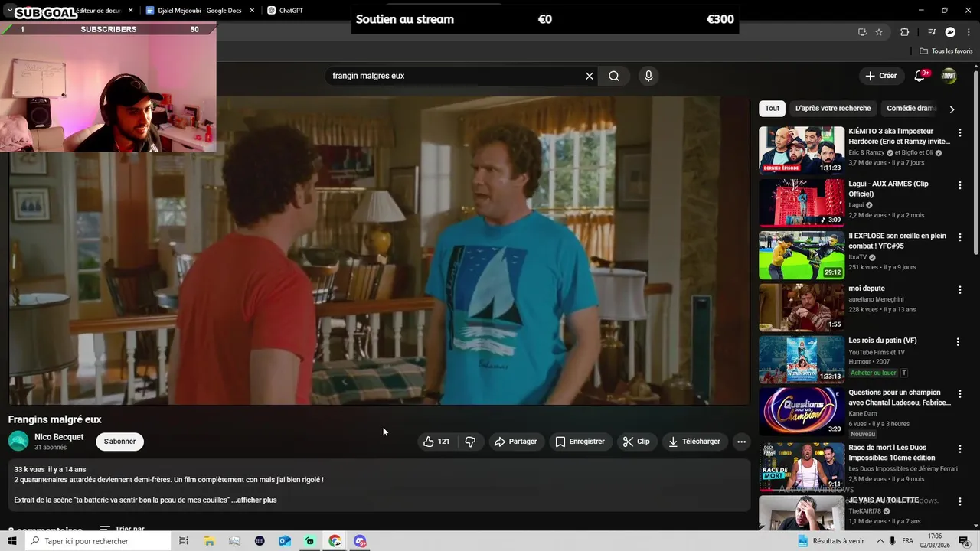Viewport: 980px width, 551px height.
Task: Click the Acheter ou louer badge
Action: pos(873,373)
